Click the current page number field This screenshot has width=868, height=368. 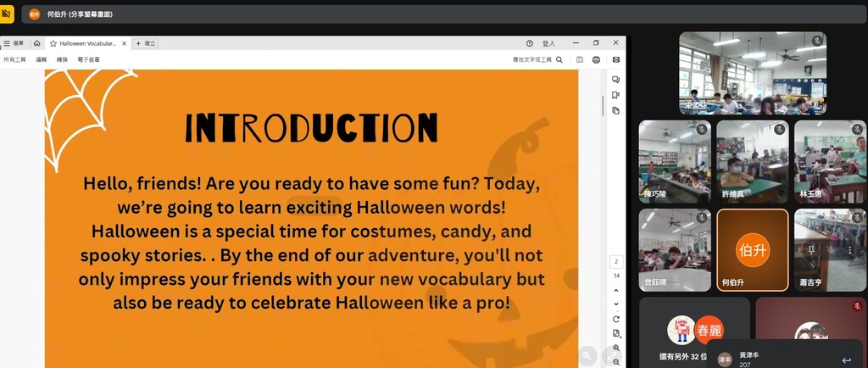(x=616, y=262)
